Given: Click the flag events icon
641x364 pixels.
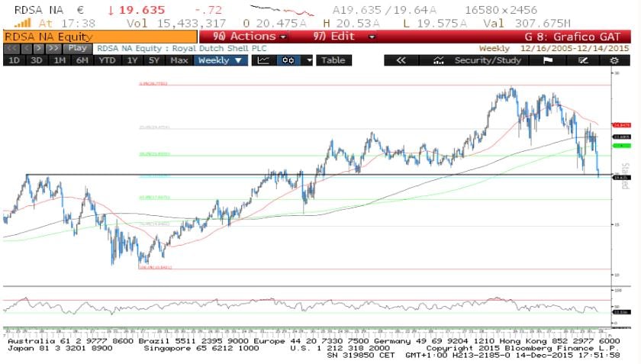Looking at the screenshot, I should click(548, 60).
